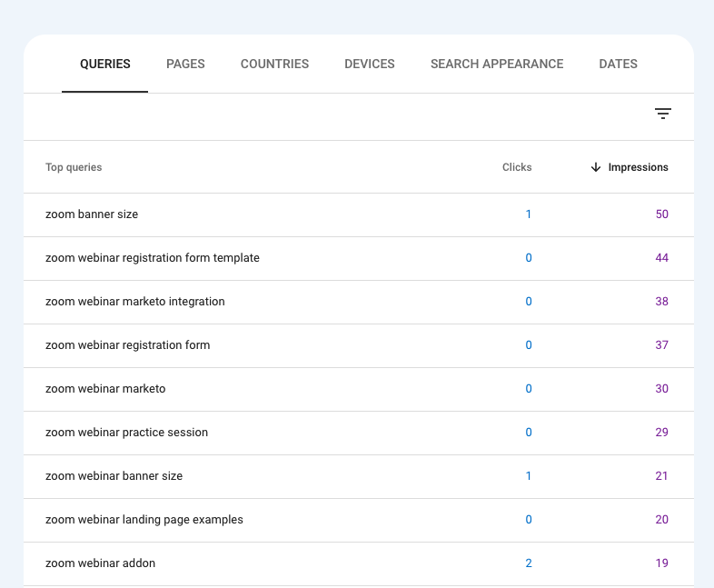Go to the Dates tab

click(618, 65)
